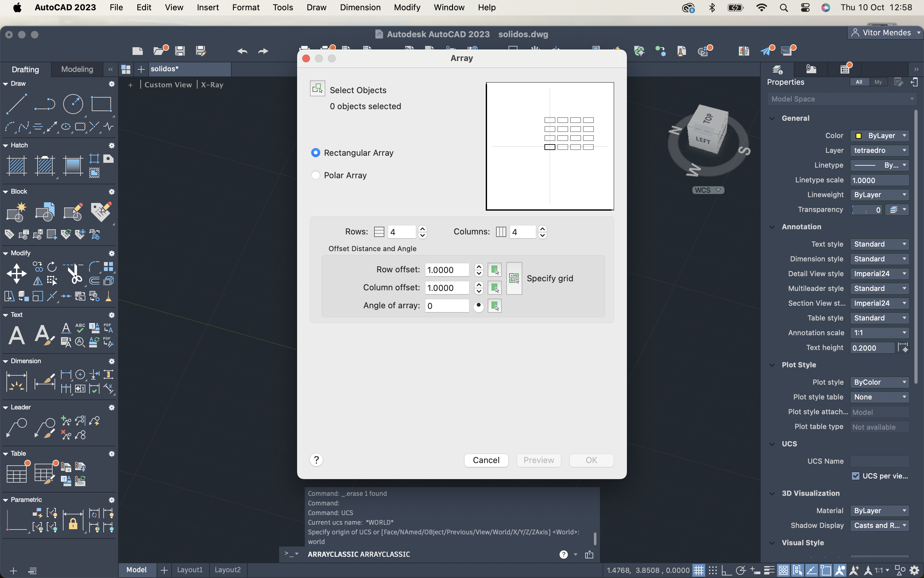Open the Format menu
This screenshot has height=578, width=924.
click(245, 7)
